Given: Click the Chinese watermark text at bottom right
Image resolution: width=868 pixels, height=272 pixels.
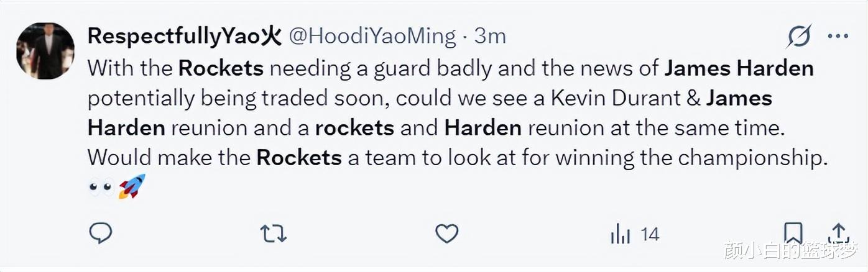Looking at the screenshot, I should click(791, 251).
